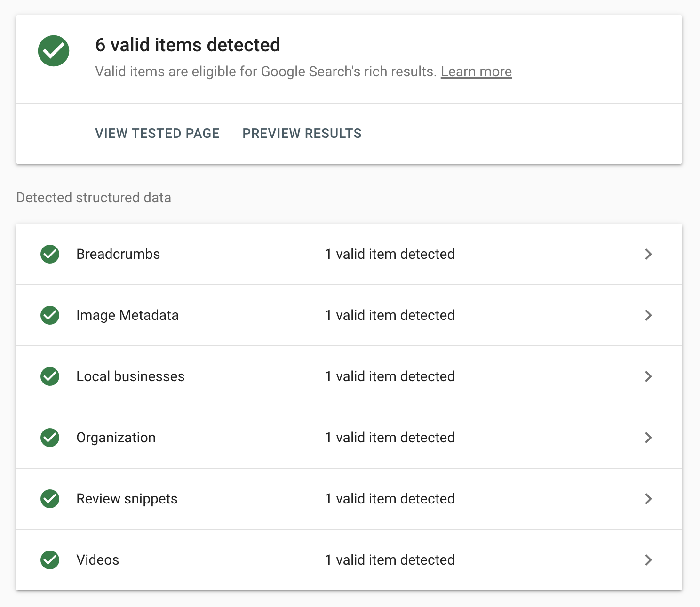Click PREVIEW RESULTS

coord(302,133)
